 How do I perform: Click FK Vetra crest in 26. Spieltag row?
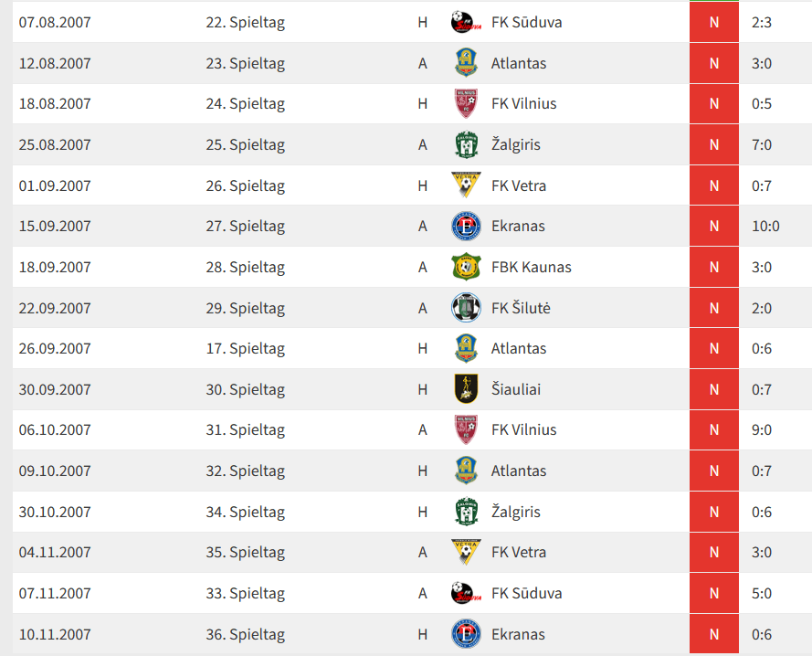click(466, 185)
